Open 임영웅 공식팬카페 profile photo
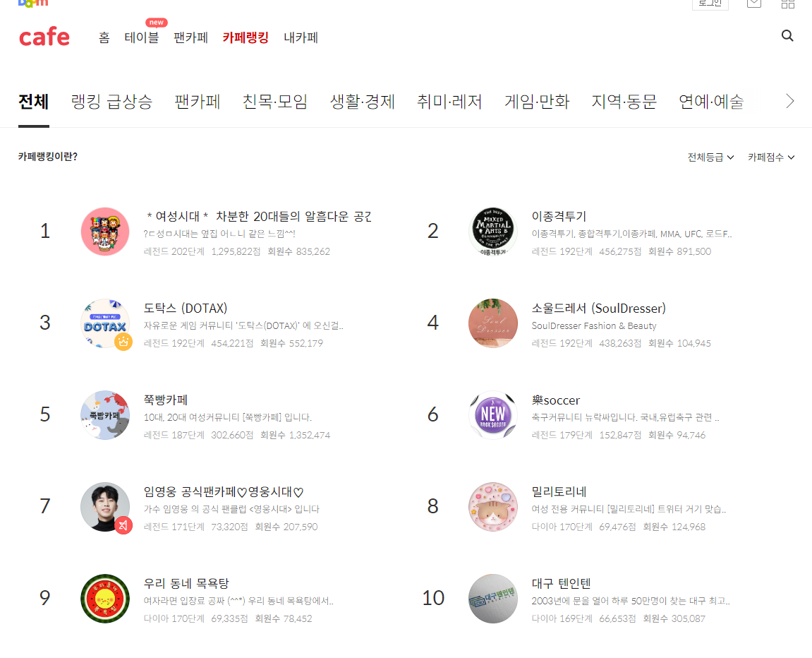Viewport: 812px width, 658px height. (105, 507)
